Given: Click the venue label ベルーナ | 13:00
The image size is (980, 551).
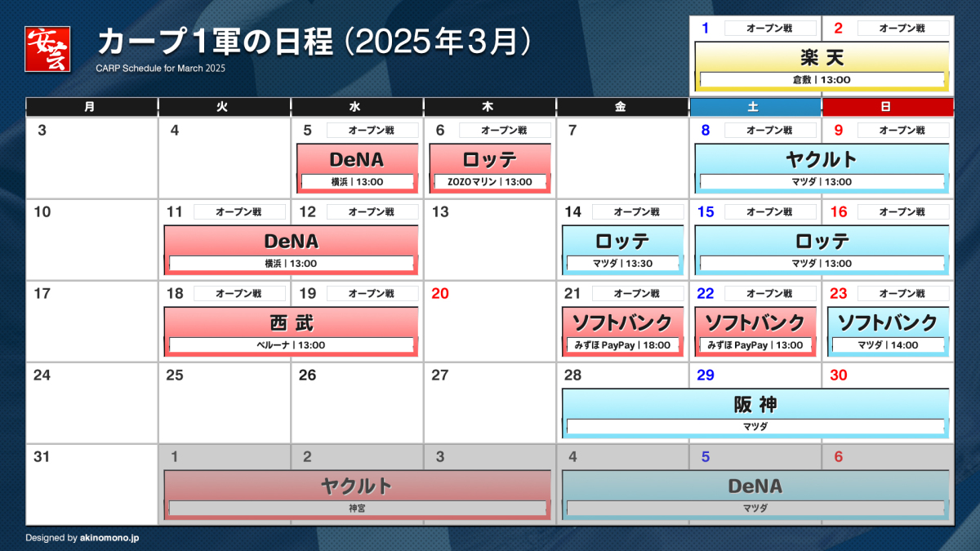Looking at the screenshot, I should (291, 345).
